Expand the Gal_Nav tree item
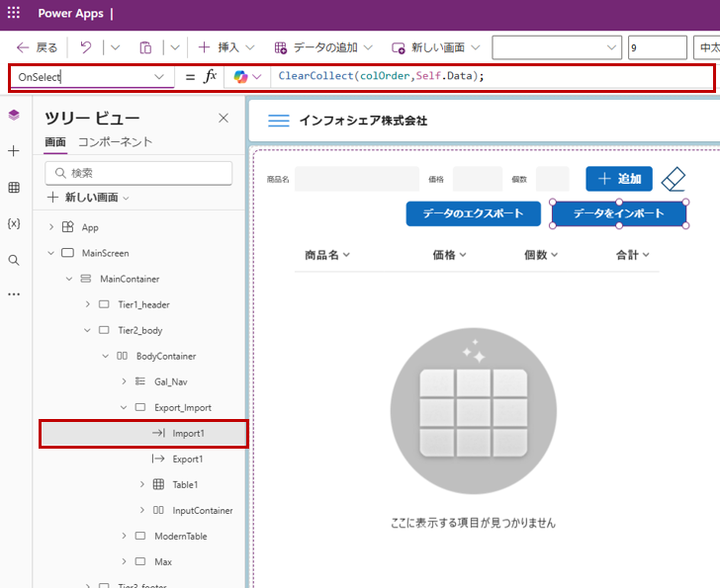Screen dimensions: 720x588 tap(124, 381)
